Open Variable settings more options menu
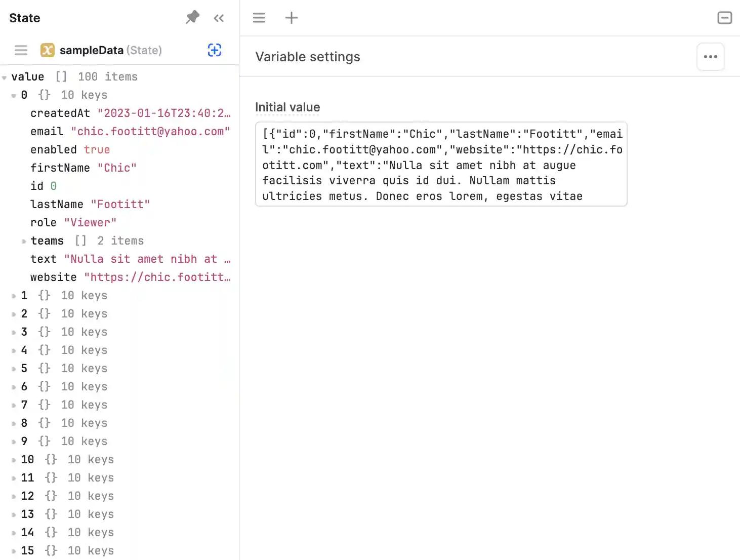Screen dimensions: 740x560 pyautogui.click(x=710, y=57)
